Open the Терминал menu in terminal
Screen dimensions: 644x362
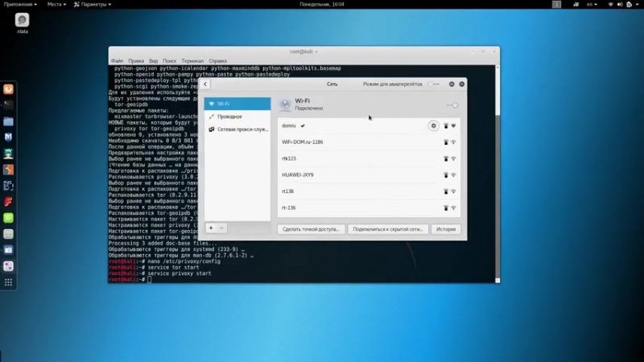point(192,61)
